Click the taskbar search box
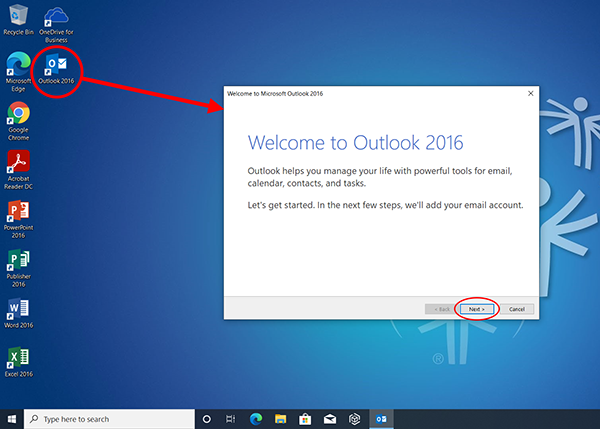 110,419
